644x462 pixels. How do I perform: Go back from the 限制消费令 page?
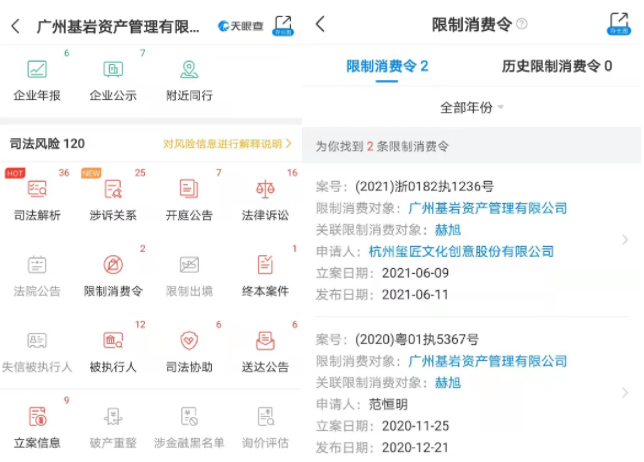click(x=320, y=24)
